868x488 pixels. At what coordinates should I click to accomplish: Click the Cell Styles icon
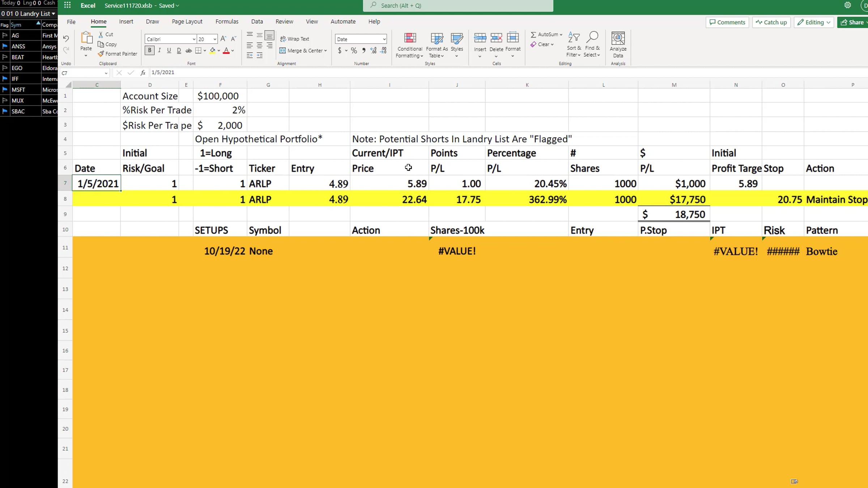point(457,38)
